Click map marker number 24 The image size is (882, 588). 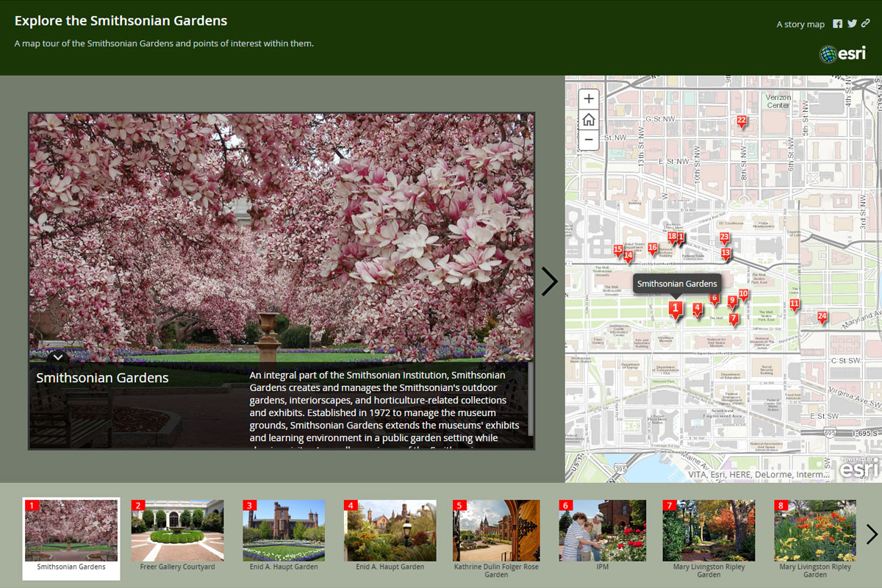pyautogui.click(x=822, y=318)
